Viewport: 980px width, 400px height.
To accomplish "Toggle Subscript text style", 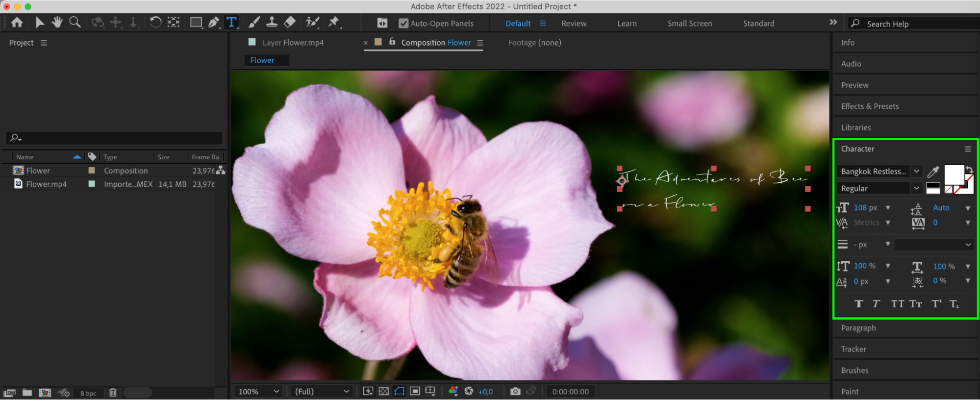I will click(x=954, y=304).
